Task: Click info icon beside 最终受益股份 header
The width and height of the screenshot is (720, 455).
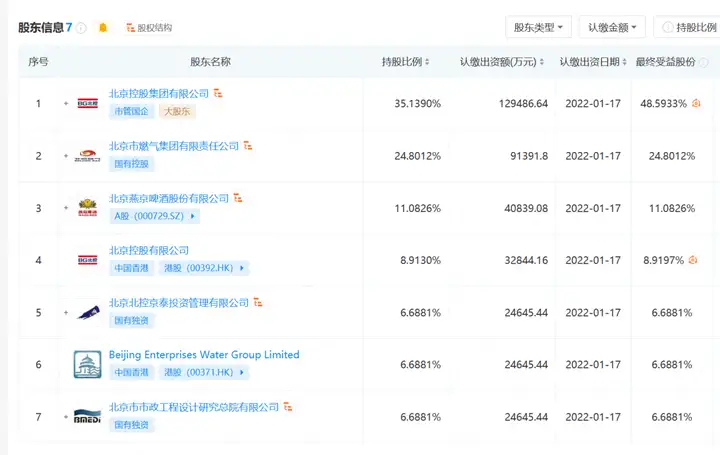Action: click(x=703, y=62)
